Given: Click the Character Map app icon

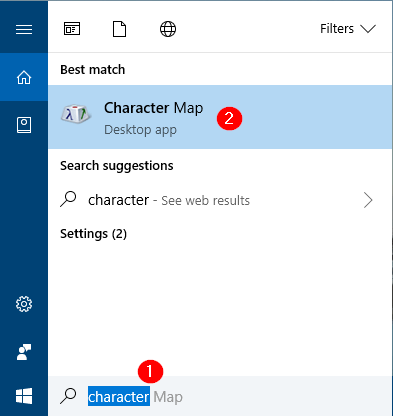Looking at the screenshot, I should pos(76,114).
